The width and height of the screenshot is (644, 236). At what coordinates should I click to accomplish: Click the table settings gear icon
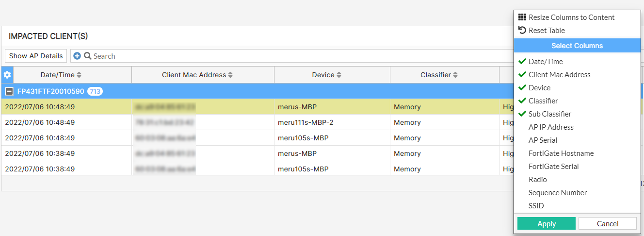[x=7, y=75]
